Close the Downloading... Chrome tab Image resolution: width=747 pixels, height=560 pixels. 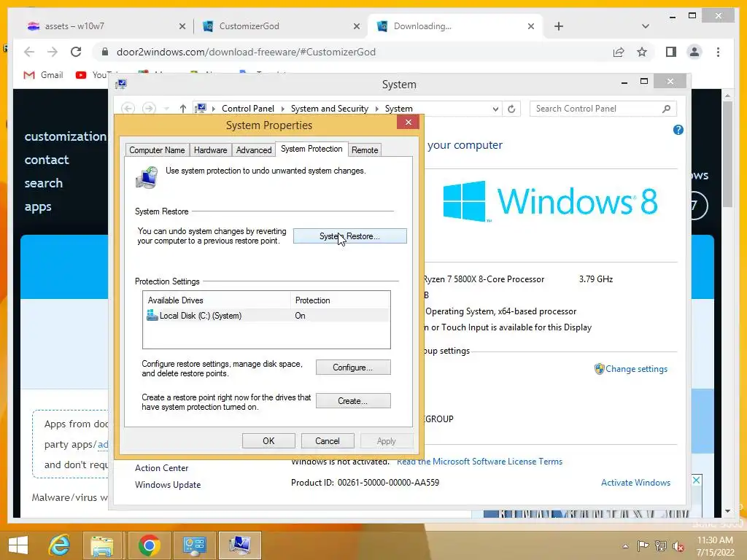[531, 26]
